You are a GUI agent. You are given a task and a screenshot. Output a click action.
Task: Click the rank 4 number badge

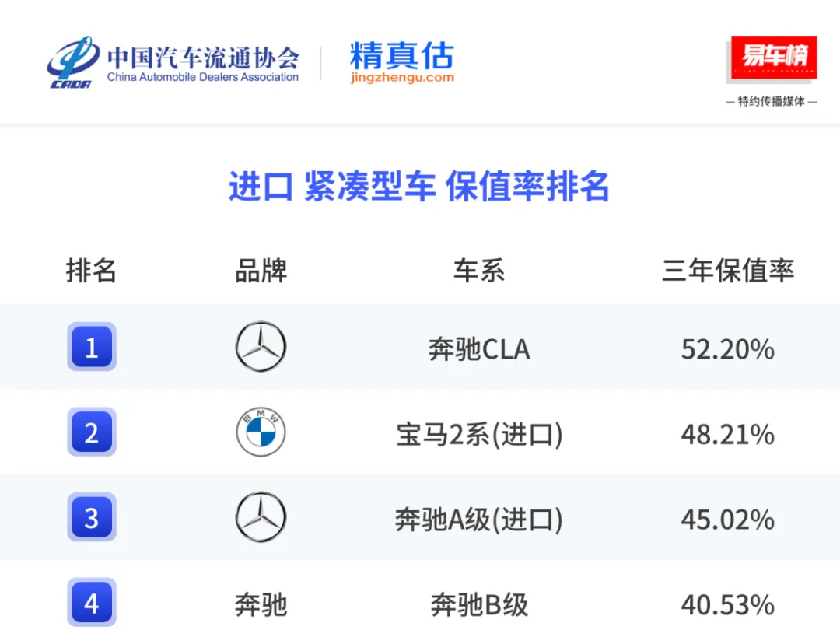tap(92, 602)
